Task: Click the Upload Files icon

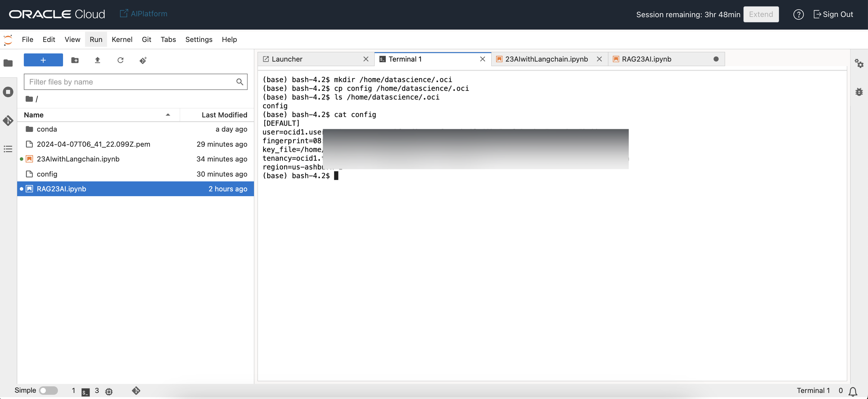Action: pyautogui.click(x=97, y=60)
